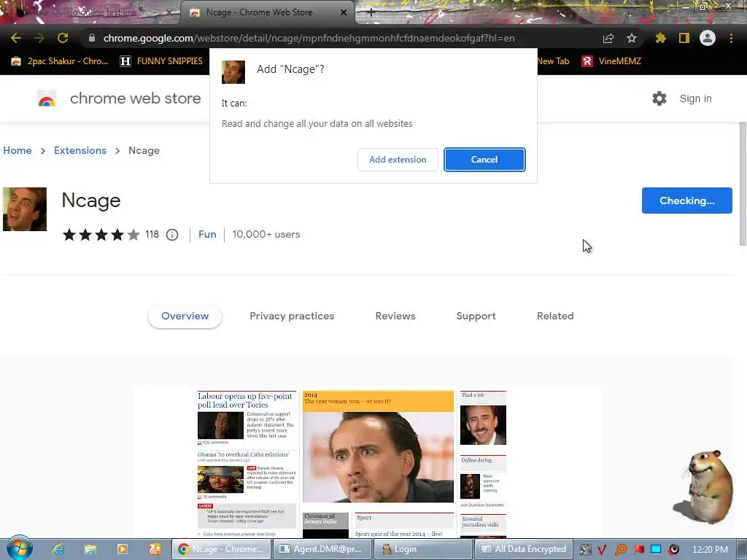The image size is (747, 560).
Task: Click the red V tray icon
Action: (x=602, y=550)
